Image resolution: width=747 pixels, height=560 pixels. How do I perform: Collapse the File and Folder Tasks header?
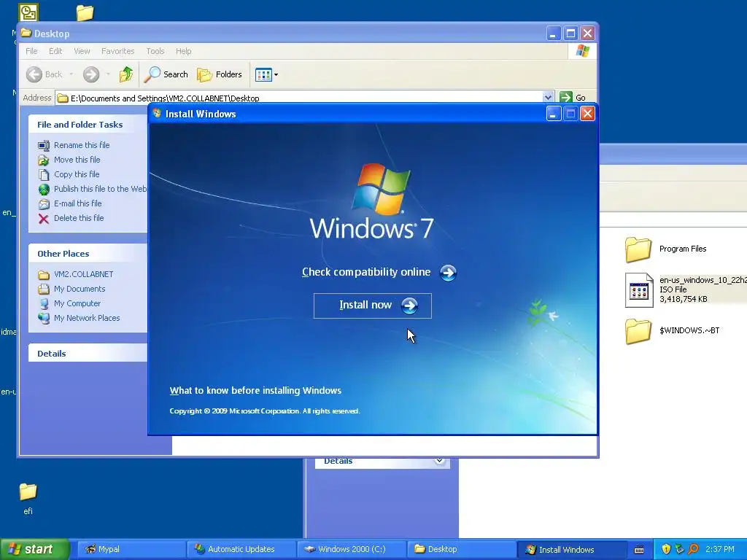[88, 124]
